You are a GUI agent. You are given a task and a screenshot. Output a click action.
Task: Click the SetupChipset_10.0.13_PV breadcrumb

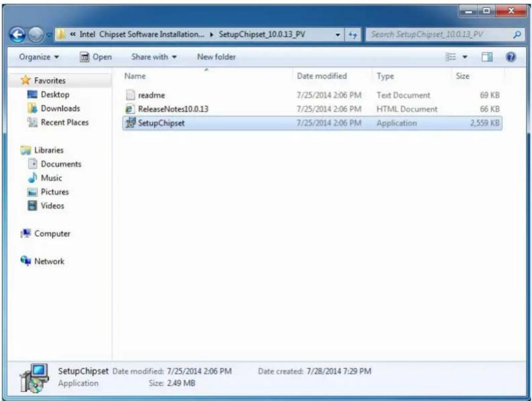tap(262, 34)
